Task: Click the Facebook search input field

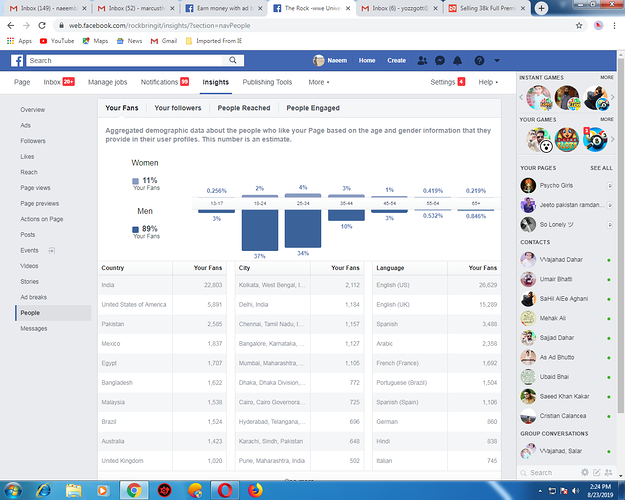Action: click(150, 61)
